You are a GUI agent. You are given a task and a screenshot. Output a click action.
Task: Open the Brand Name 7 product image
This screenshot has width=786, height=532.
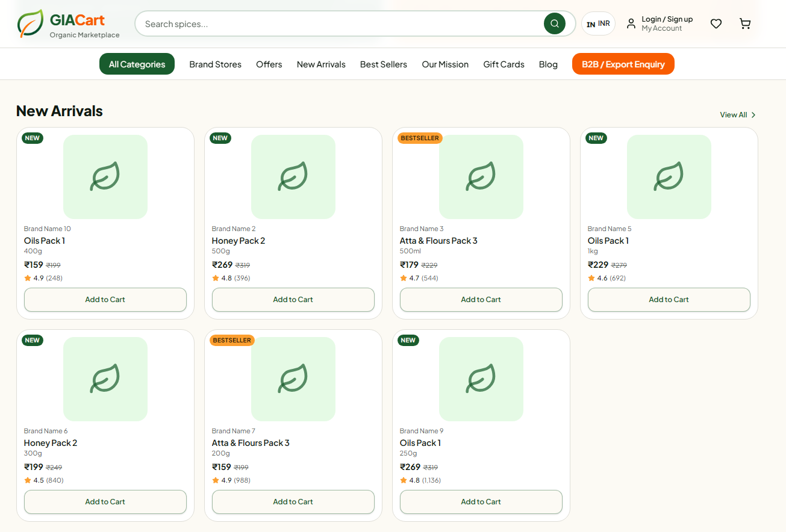tap(293, 379)
